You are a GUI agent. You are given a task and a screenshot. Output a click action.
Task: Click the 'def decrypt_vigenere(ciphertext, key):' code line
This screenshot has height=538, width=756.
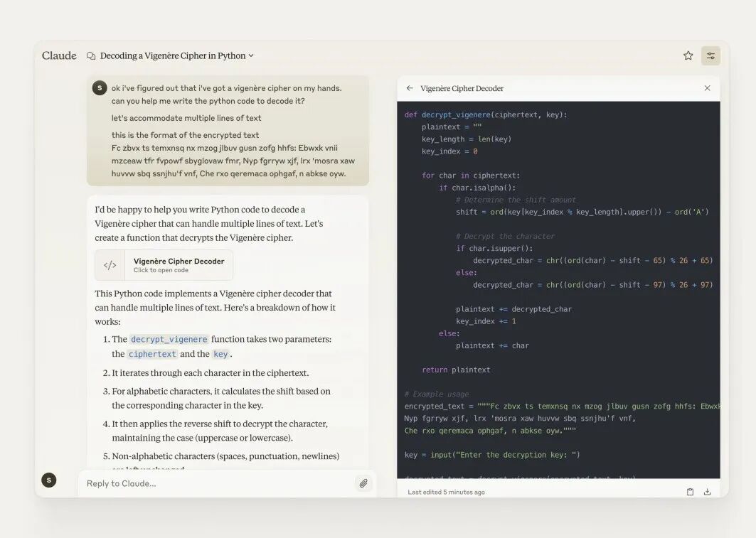[486, 114]
